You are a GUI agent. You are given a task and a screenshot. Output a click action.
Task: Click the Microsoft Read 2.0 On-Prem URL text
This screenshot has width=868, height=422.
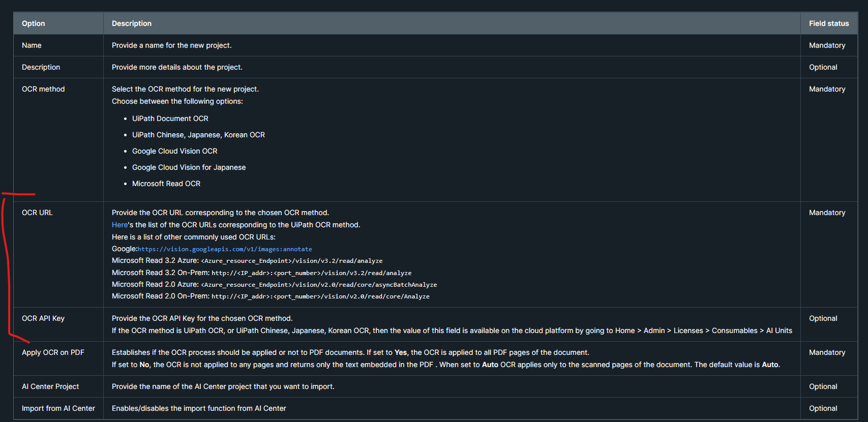tap(320, 296)
